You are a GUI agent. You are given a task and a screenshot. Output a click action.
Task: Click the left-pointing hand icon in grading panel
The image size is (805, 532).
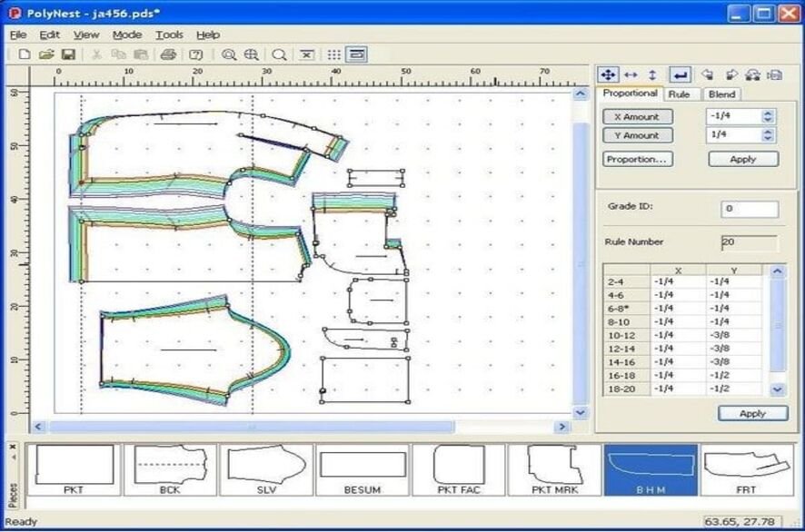[x=708, y=75]
